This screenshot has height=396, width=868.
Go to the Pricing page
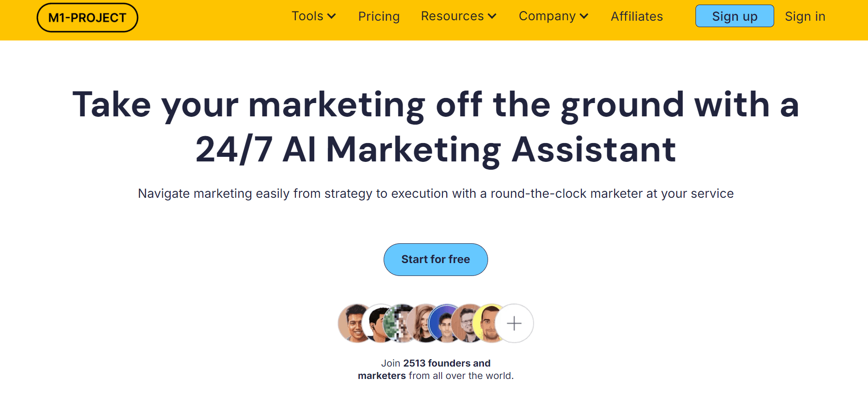coord(379,16)
